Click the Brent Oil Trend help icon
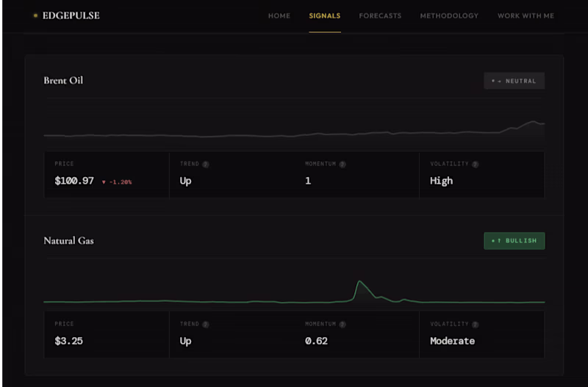Screen dimensions: 588x387 pos(206,164)
